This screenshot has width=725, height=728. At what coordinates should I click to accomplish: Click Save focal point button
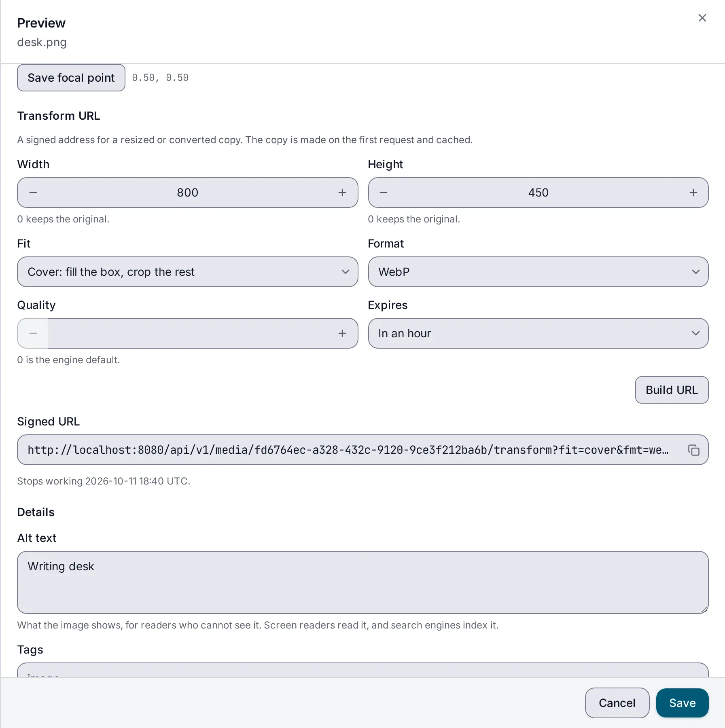coord(71,78)
